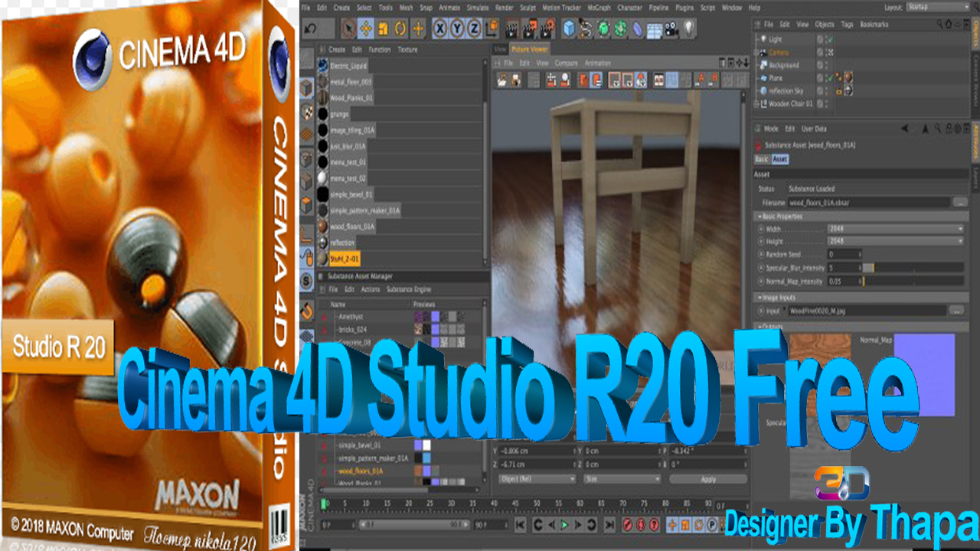980x551 pixels.
Task: Select the Move tool
Action: (x=366, y=29)
